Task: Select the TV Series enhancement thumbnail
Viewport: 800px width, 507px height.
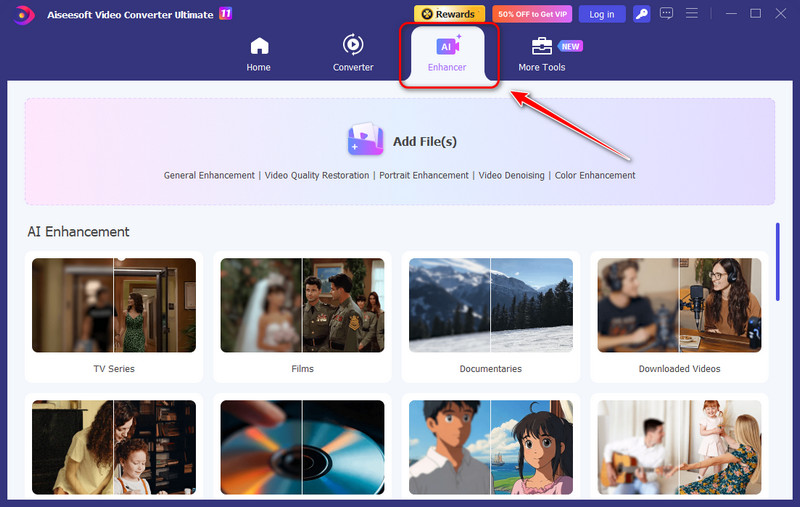Action: point(114,305)
